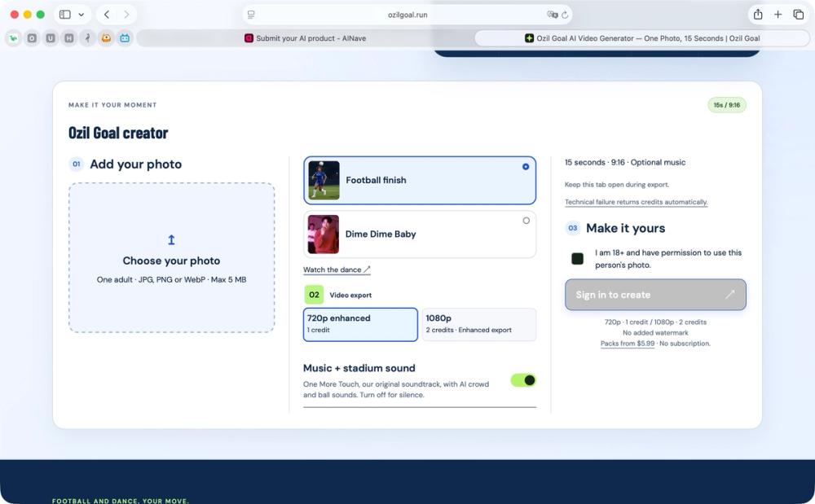
Task: Select the Football finish radio button
Action: pos(526,167)
